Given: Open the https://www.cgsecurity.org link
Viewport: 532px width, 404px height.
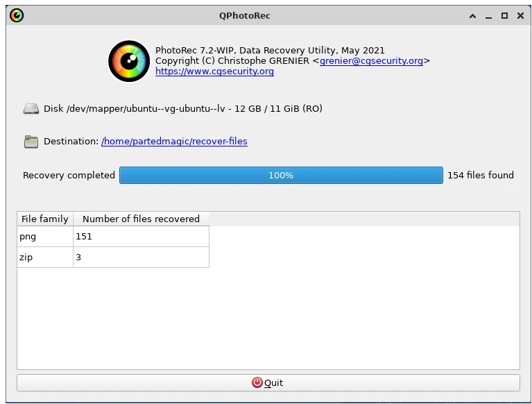Looking at the screenshot, I should click(x=214, y=71).
